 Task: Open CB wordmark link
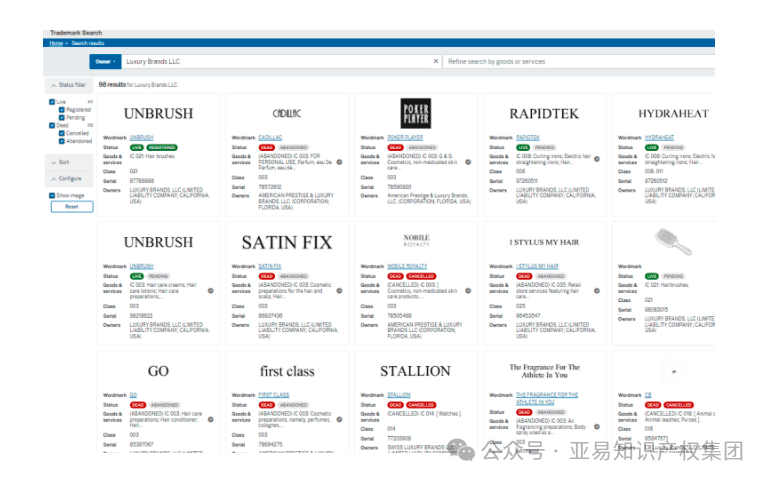coord(648,395)
